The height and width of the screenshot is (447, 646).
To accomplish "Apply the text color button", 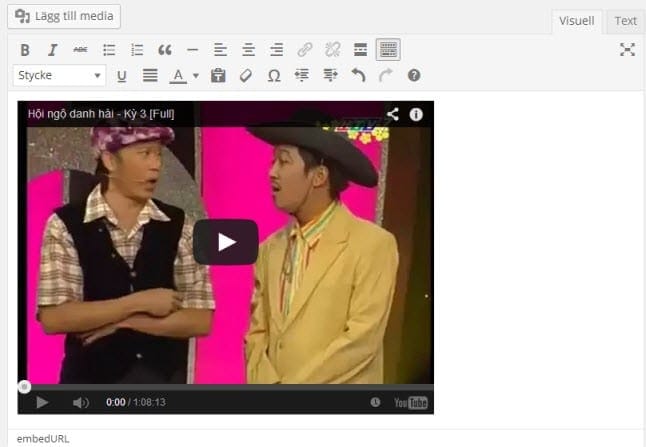I will (x=178, y=76).
